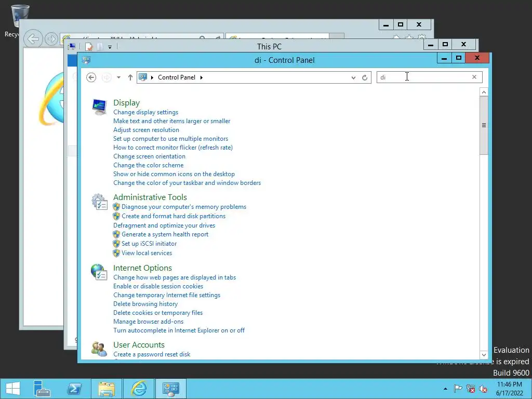This screenshot has width=532, height=399.
Task: Open Administrative Tools heading link
Action: [150, 197]
